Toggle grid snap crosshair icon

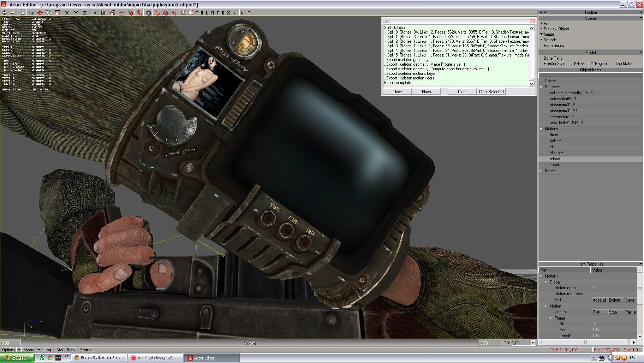(121, 13)
